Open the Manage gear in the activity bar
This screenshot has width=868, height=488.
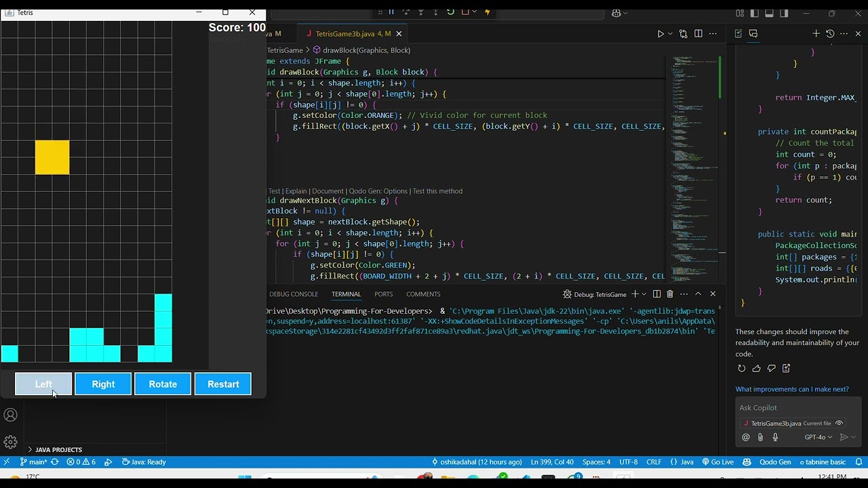pyautogui.click(x=10, y=442)
